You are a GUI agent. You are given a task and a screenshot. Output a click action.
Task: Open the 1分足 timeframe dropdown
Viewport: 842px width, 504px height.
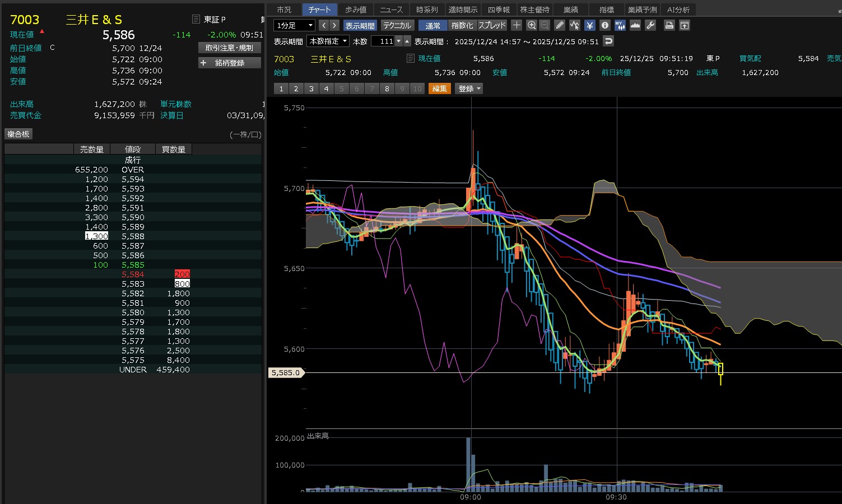tap(295, 25)
